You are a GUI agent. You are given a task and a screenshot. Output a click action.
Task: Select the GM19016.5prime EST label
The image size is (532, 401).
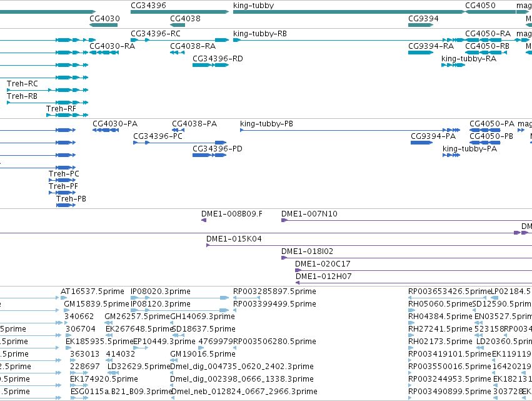(x=203, y=355)
